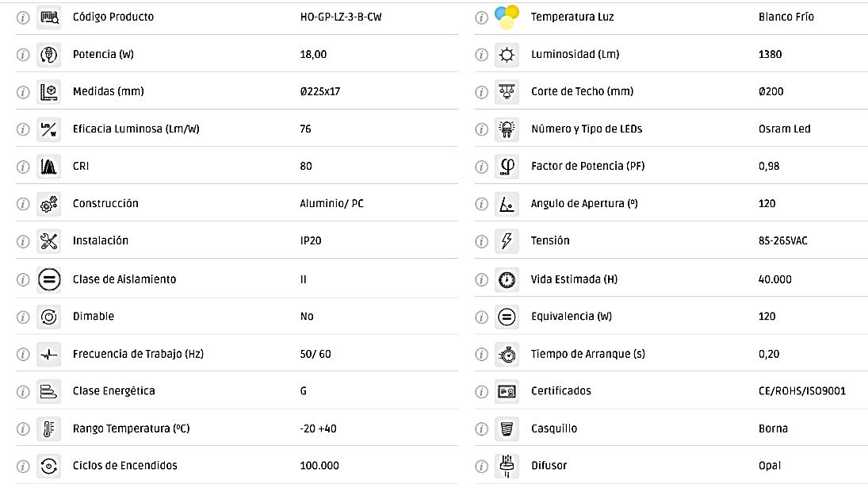This screenshot has width=868, height=488.
Task: Select the product code HO-GP-LZ-3-B-CW text
Action: 341,17
